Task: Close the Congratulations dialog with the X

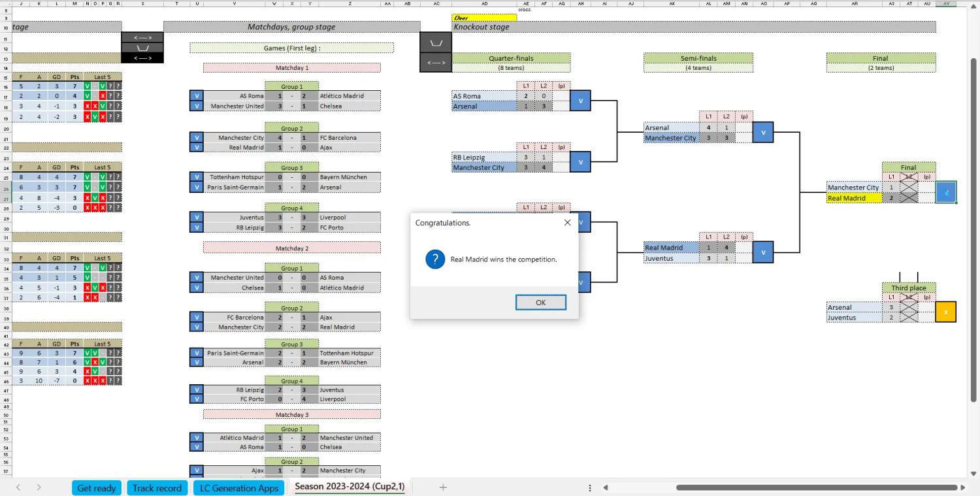Action: (567, 222)
